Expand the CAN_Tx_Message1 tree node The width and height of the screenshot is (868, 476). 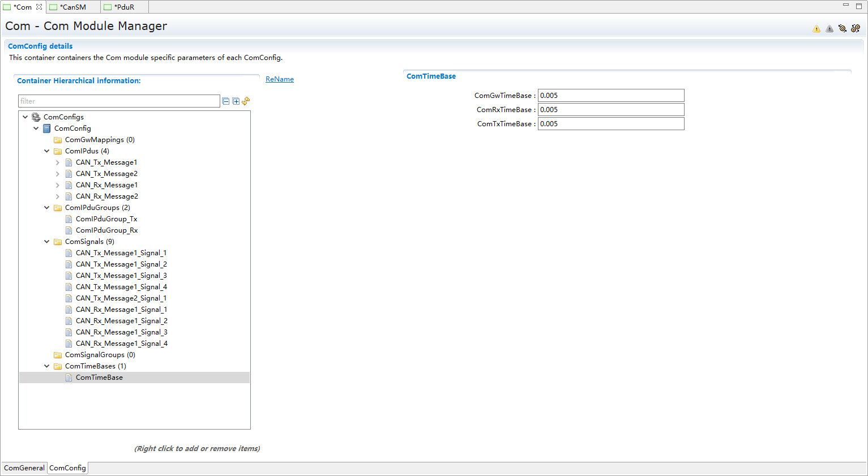[57, 162]
